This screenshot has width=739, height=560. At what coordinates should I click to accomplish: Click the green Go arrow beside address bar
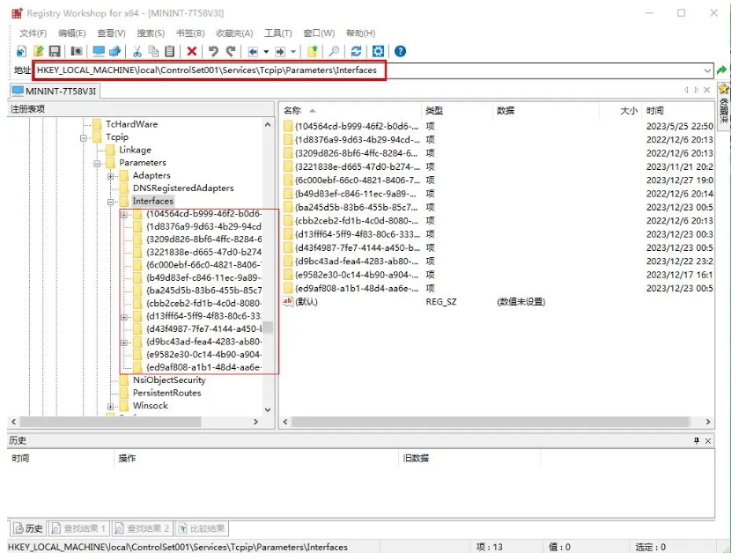(x=722, y=70)
